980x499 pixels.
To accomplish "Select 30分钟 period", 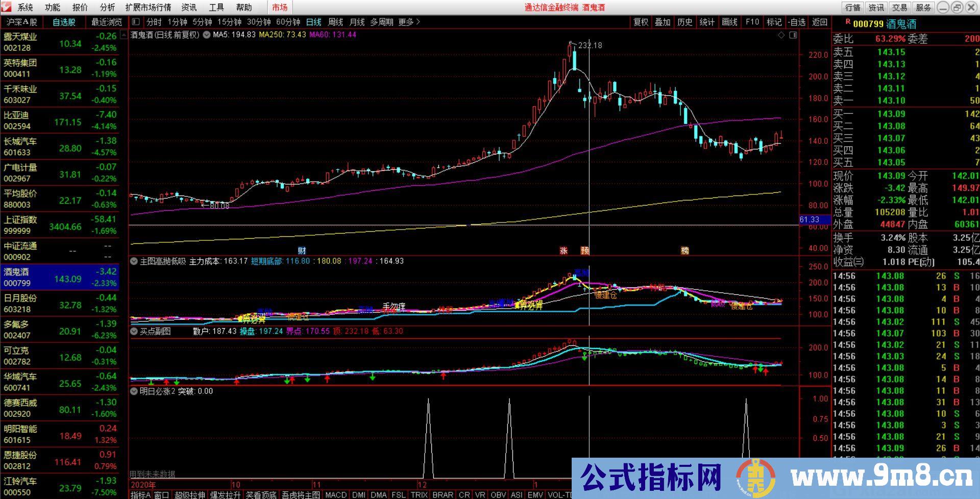I will (x=259, y=22).
